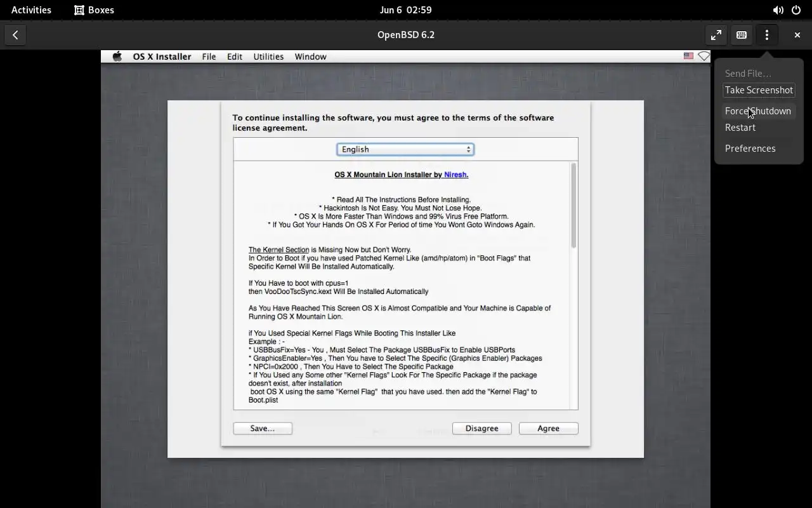Click the Wi-Fi status icon in Mac menu bar

point(704,57)
